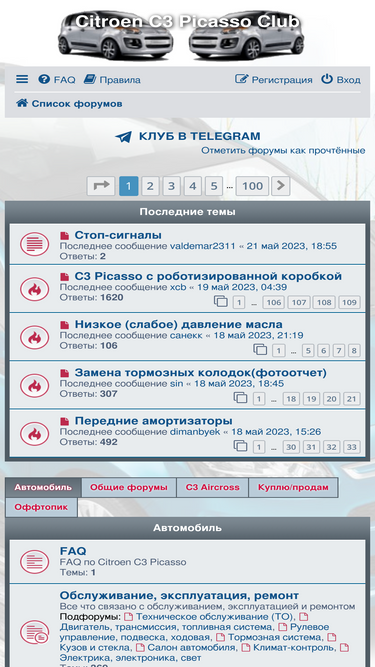
Task: Open Правила link in navbar
Action: (120, 80)
